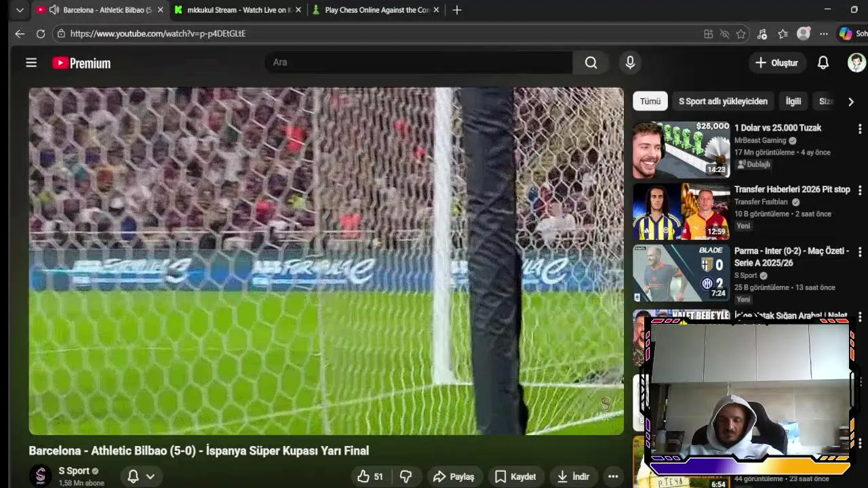Viewport: 868px width, 488px height.
Task: Open YouTube notifications bell
Action: [x=823, y=62]
